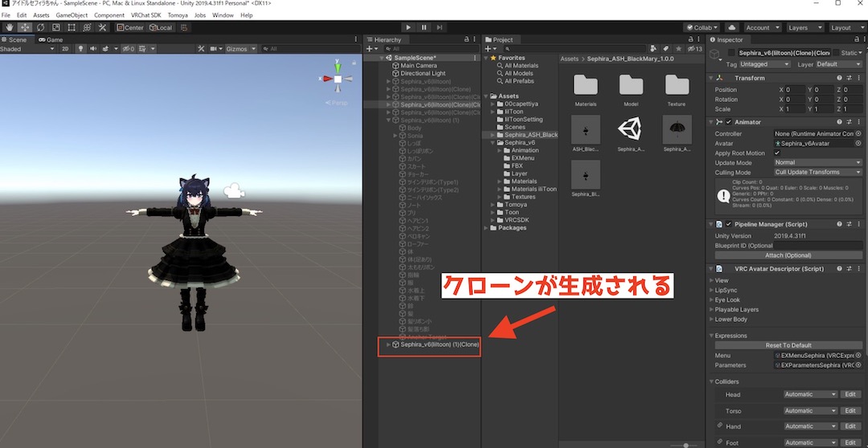Lock the Project panel
Screen dimensions: 868x448
click(691, 39)
